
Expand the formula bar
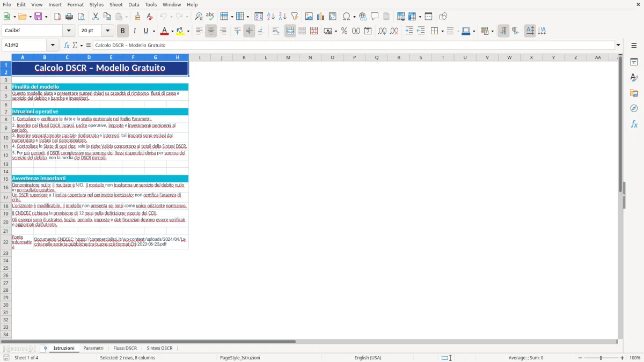click(618, 45)
